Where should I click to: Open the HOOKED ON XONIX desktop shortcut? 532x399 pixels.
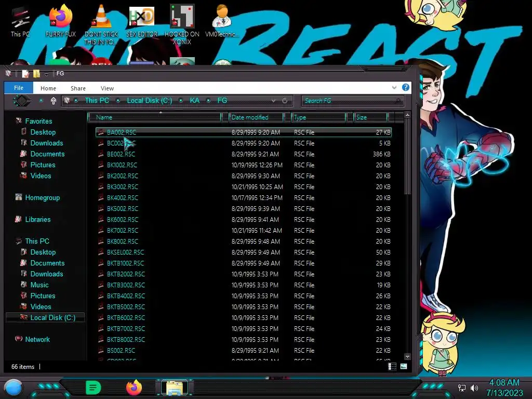click(x=182, y=25)
